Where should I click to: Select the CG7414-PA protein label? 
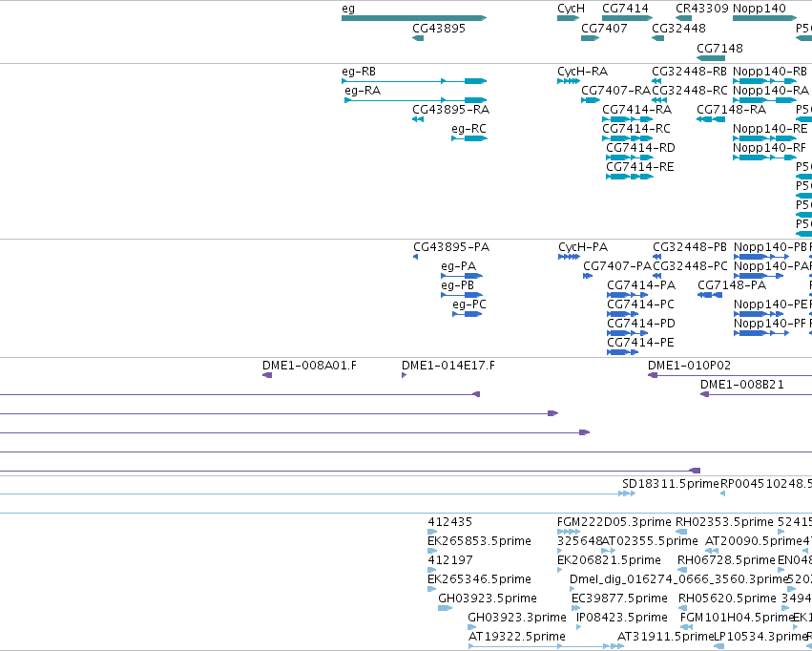641,285
